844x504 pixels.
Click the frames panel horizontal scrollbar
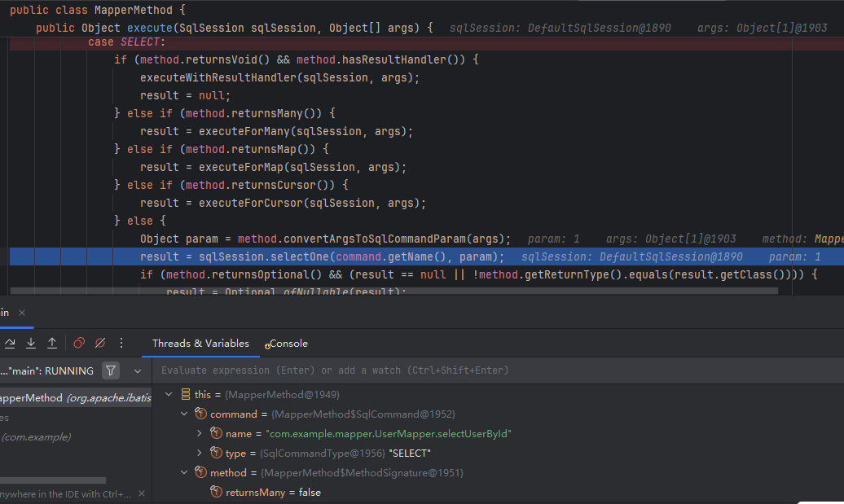pyautogui.click(x=53, y=480)
